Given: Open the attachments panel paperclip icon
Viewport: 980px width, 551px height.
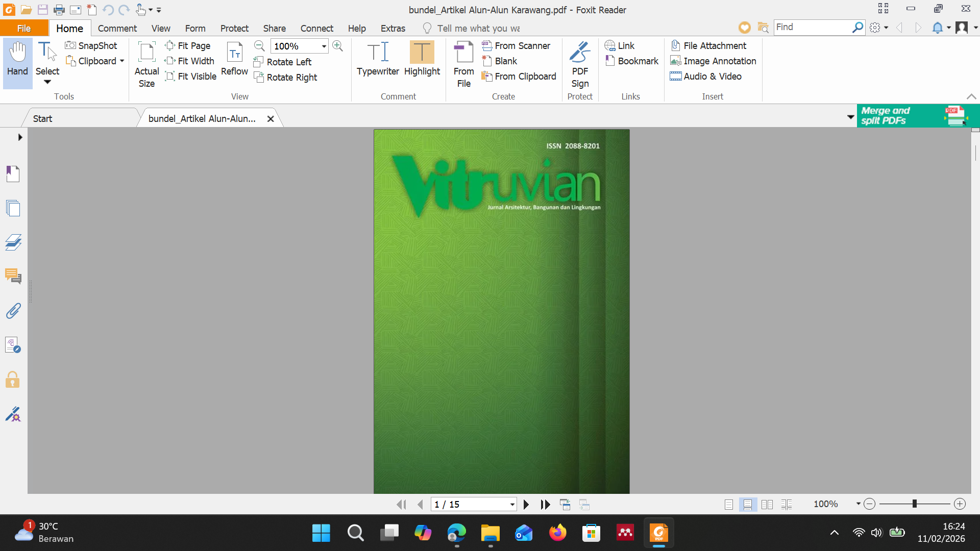Looking at the screenshot, I should point(13,311).
